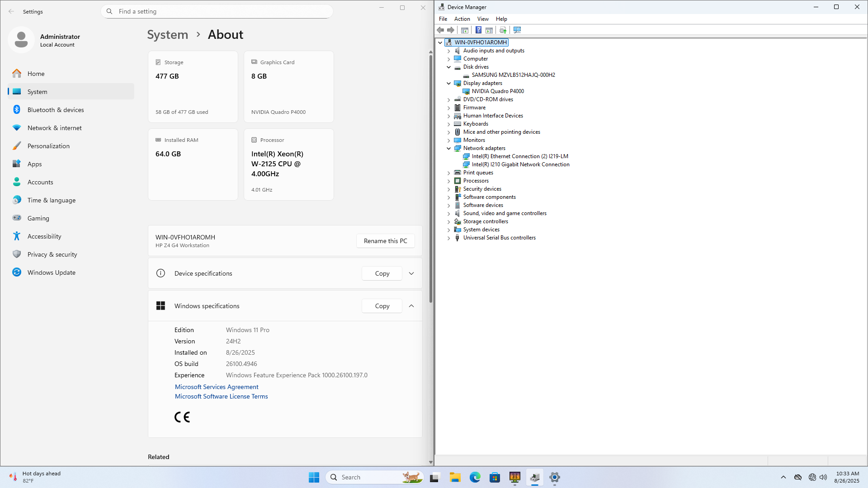This screenshot has width=868, height=488.
Task: Open the View menu in Device Manager
Action: click(x=482, y=19)
